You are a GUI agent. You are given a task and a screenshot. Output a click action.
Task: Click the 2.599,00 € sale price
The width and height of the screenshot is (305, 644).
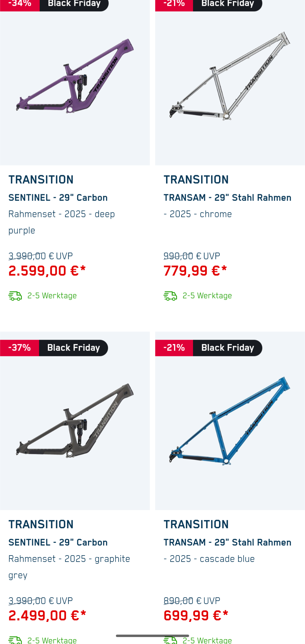point(47,271)
